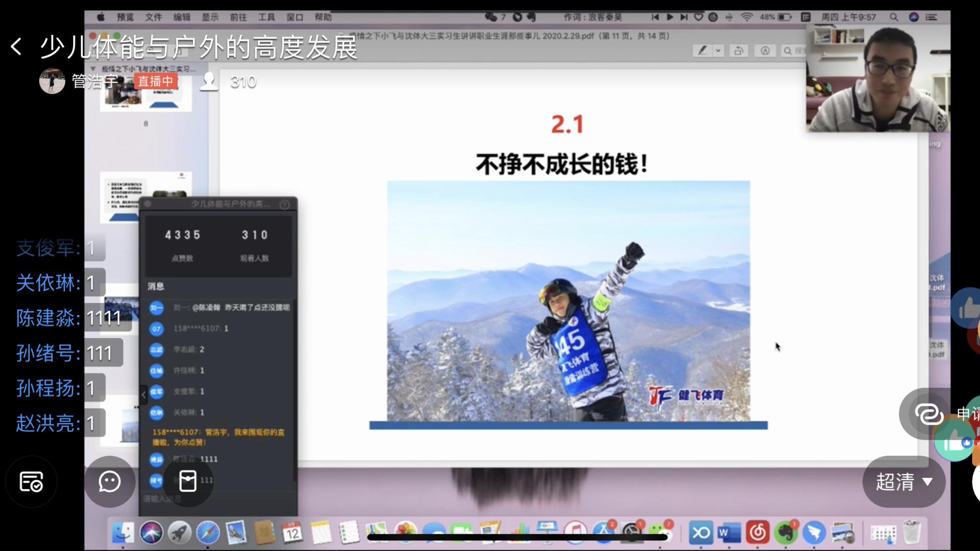Click the rotate page toolbar icon
Screen dimensions: 980x551
[738, 51]
